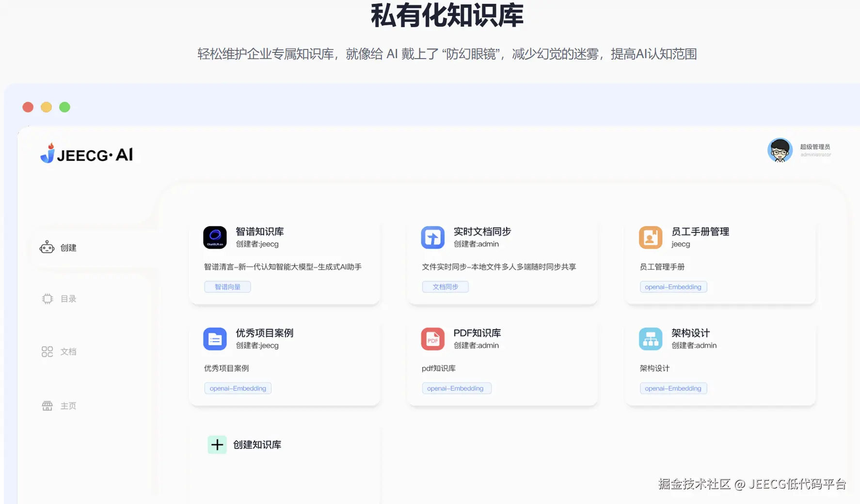860x504 pixels.
Task: Click the 架构设计 org-chart icon
Action: click(651, 339)
